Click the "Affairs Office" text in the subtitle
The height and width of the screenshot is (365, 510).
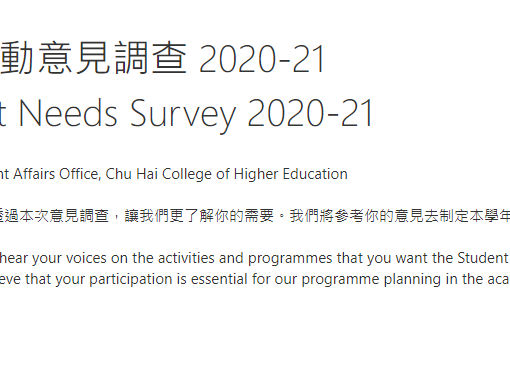[56, 174]
